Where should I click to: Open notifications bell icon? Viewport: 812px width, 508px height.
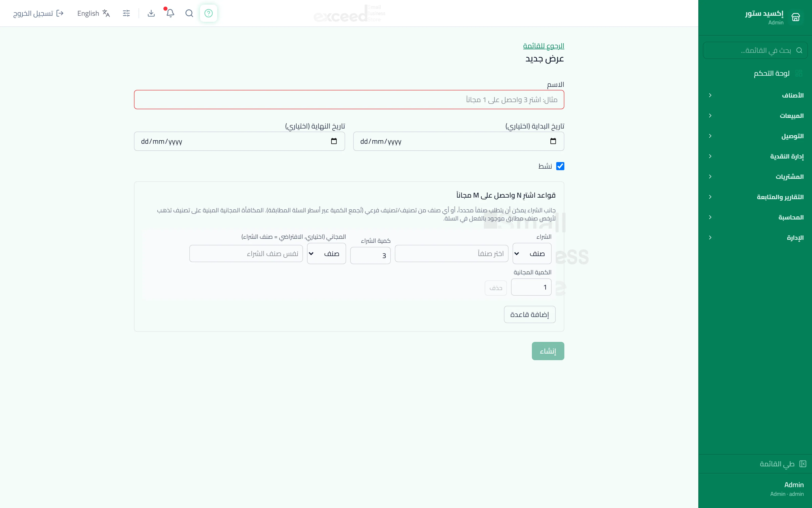tap(170, 13)
